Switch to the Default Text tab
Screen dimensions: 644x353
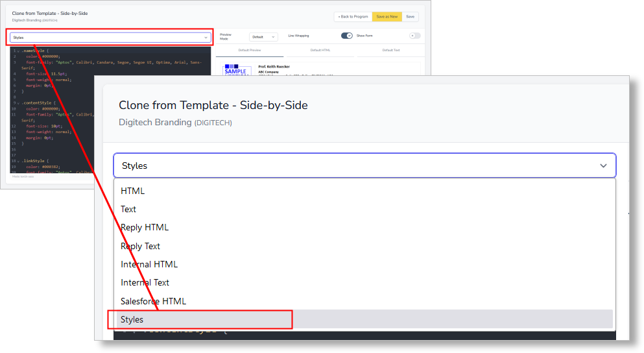pyautogui.click(x=390, y=50)
